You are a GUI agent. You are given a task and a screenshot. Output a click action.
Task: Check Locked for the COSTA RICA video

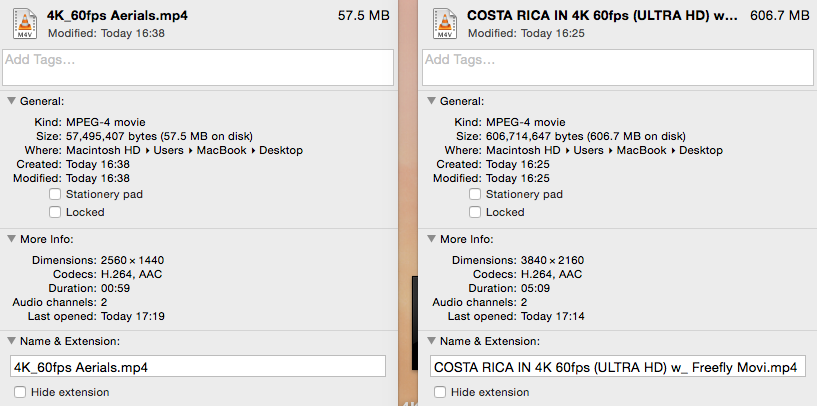click(x=475, y=212)
